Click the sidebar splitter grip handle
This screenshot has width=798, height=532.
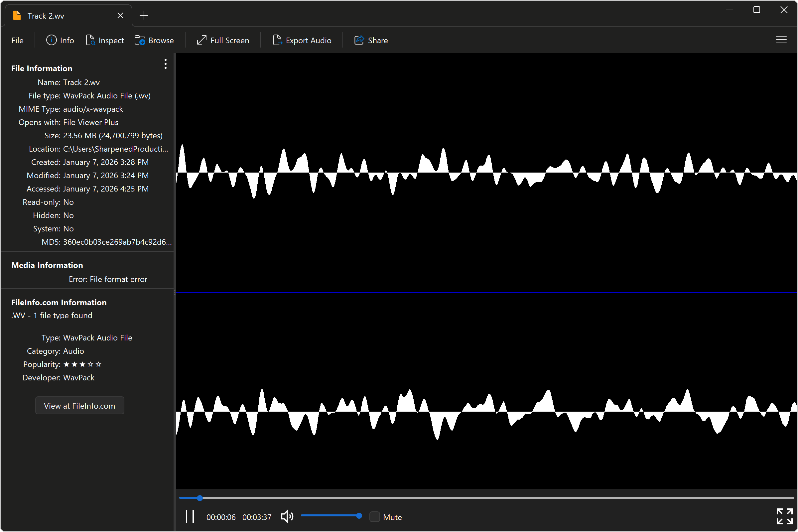click(x=175, y=293)
